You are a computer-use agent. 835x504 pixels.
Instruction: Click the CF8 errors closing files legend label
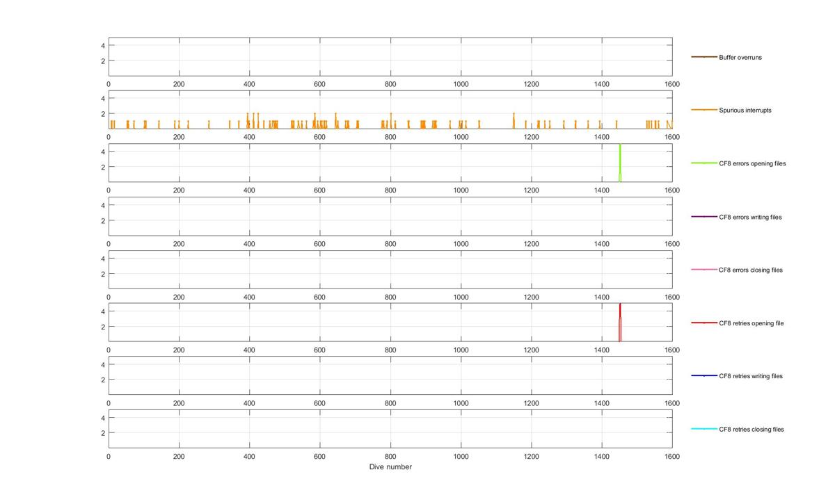[751, 270]
